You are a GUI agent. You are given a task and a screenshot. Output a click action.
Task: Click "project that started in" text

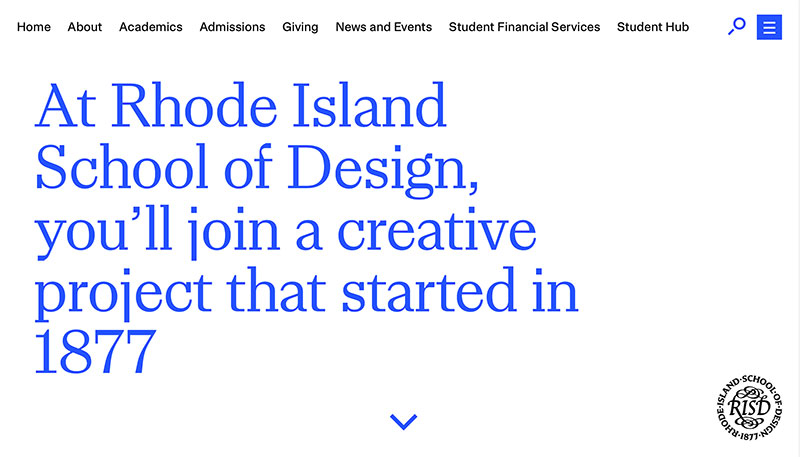(307, 292)
